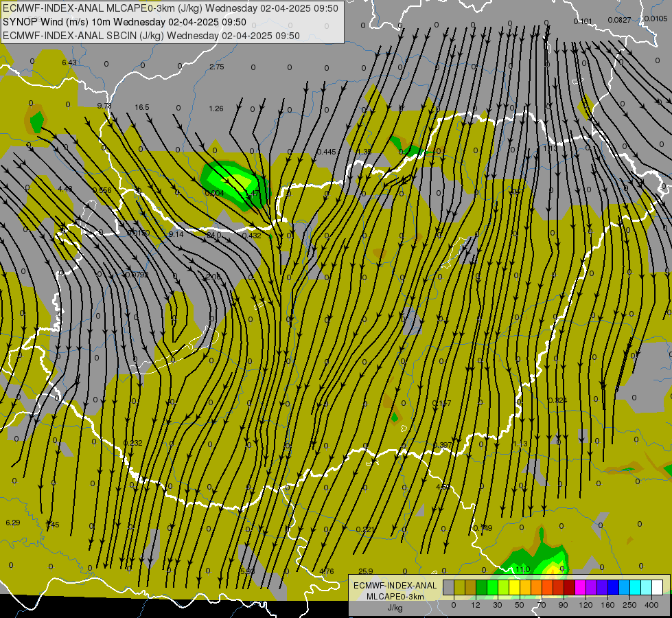
Task: Pick the dark green swatch after 12
Action: 481,588
